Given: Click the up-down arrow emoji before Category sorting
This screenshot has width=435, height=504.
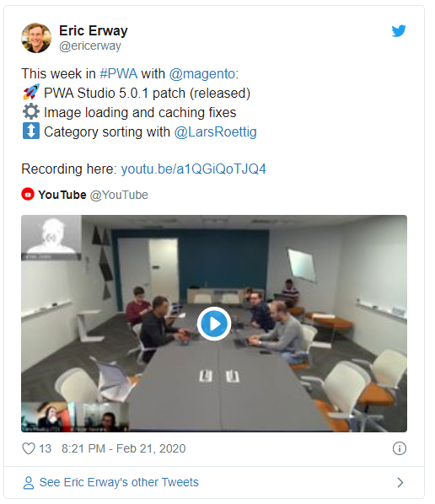Looking at the screenshot, I should 31,131.
